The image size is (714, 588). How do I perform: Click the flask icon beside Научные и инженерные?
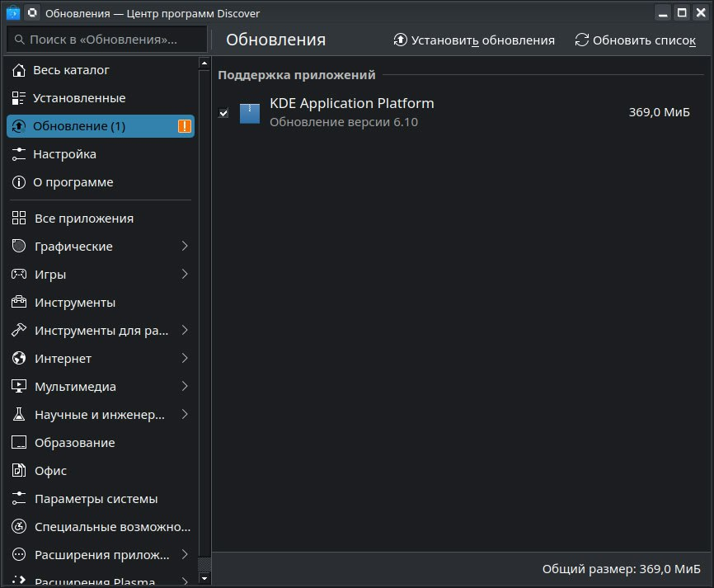pyautogui.click(x=19, y=414)
